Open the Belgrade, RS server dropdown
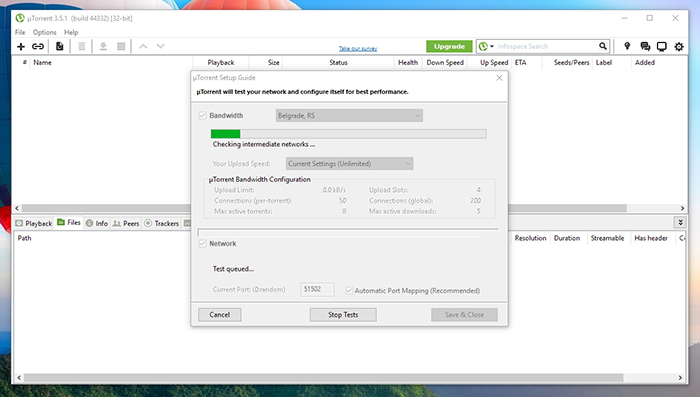 point(349,116)
